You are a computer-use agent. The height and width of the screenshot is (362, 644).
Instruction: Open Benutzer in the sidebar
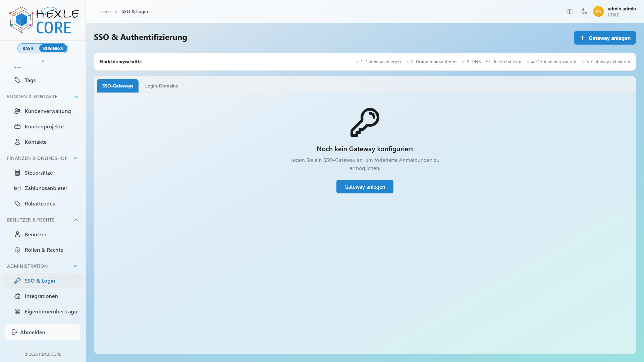tap(43, 234)
